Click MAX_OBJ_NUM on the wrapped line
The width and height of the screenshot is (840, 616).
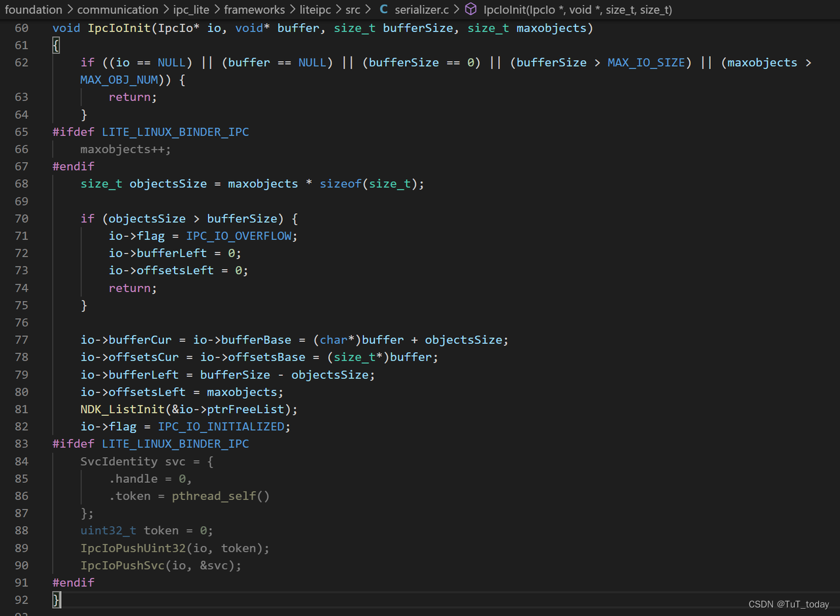coord(119,80)
